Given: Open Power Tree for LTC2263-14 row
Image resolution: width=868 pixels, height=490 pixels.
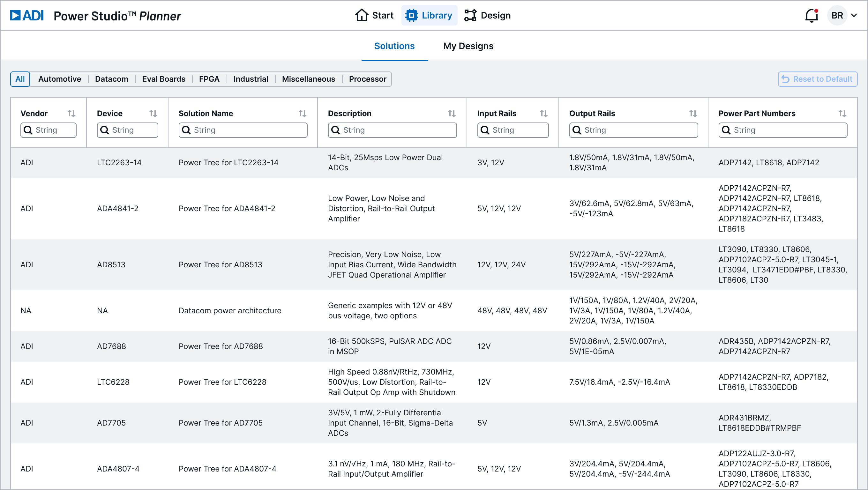Looking at the screenshot, I should click(x=228, y=163).
